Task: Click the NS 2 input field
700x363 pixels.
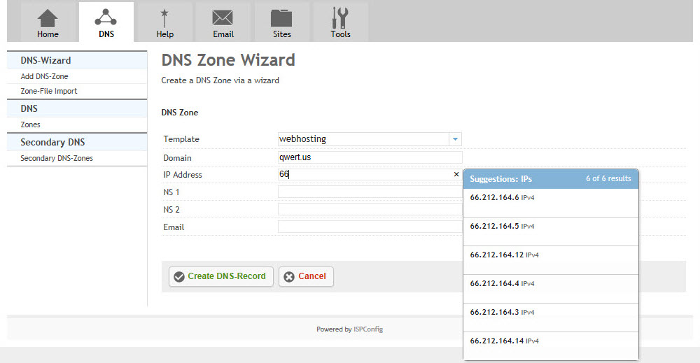Action: 370,209
